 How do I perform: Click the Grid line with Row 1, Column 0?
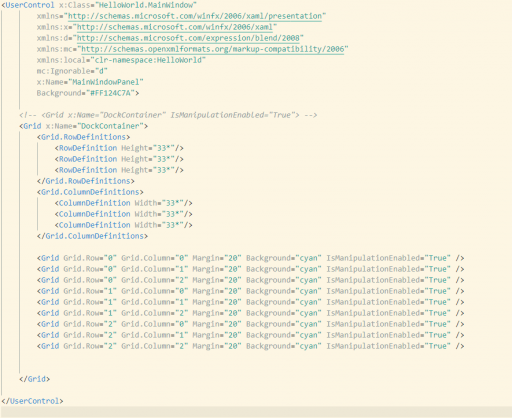click(x=250, y=291)
